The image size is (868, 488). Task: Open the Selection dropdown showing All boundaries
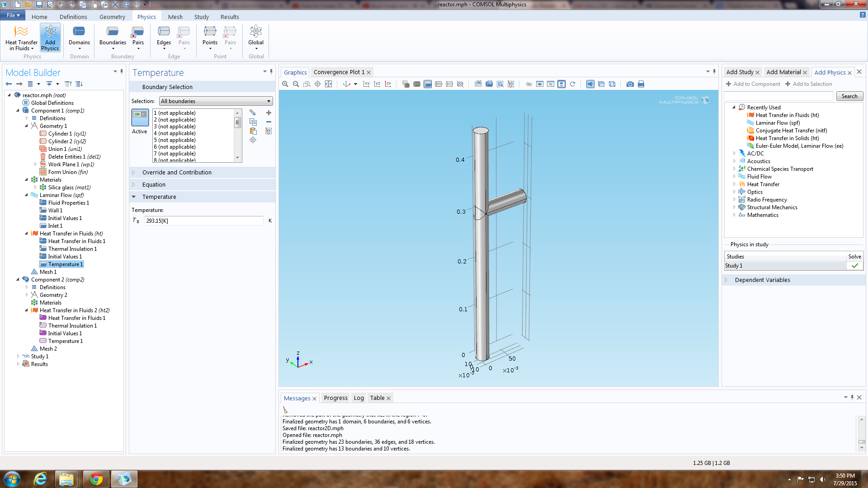pos(216,101)
